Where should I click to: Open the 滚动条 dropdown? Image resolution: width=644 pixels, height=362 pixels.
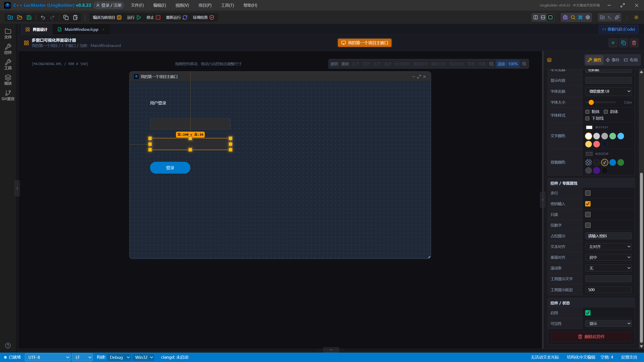click(608, 268)
